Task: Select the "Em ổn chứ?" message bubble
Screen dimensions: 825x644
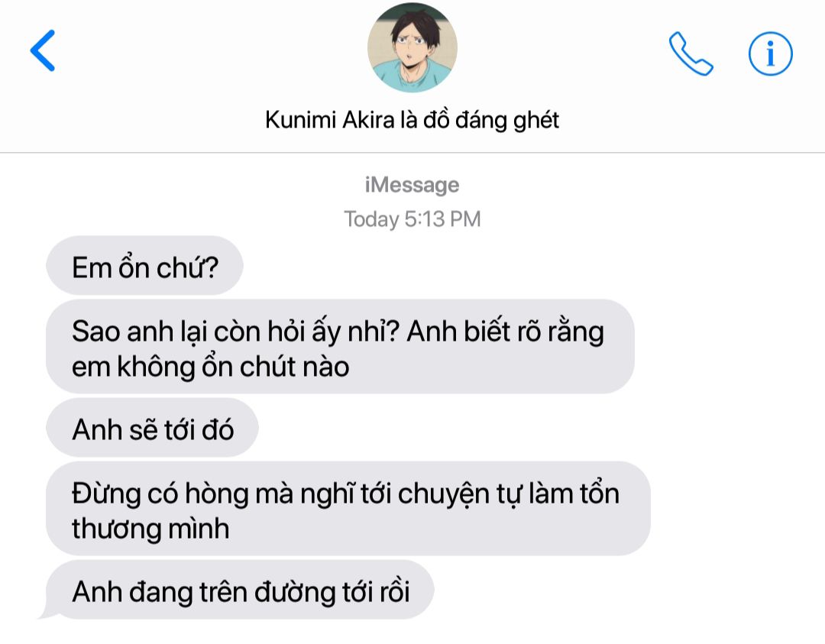Action: (x=144, y=266)
